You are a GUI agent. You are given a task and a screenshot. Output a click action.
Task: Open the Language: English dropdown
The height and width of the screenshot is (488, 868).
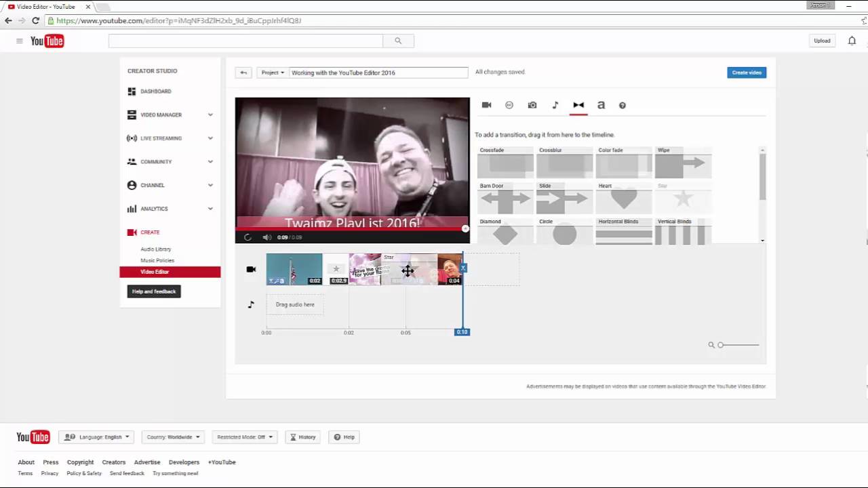tap(97, 437)
